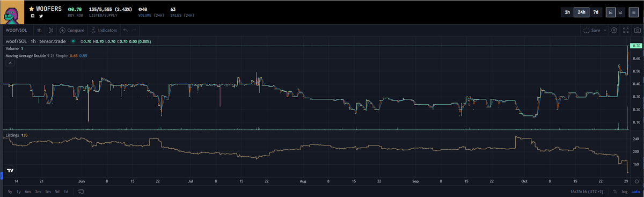Toggle the auto scale

tap(636, 192)
